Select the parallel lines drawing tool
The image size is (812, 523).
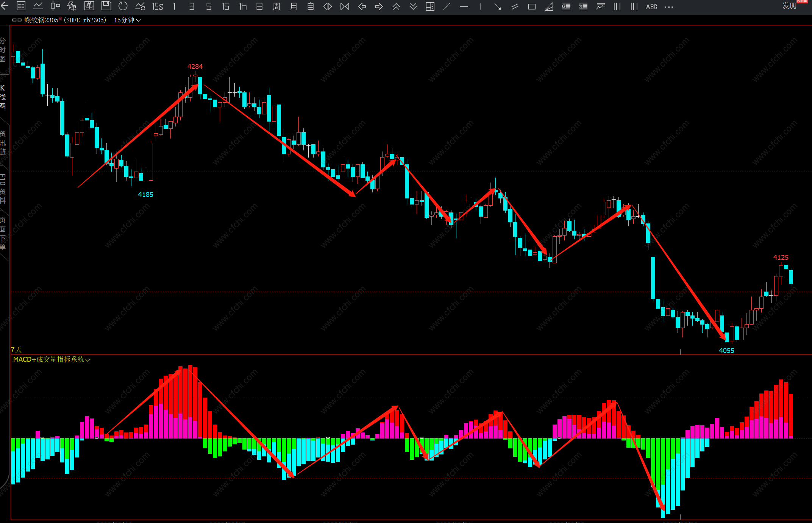point(515,6)
